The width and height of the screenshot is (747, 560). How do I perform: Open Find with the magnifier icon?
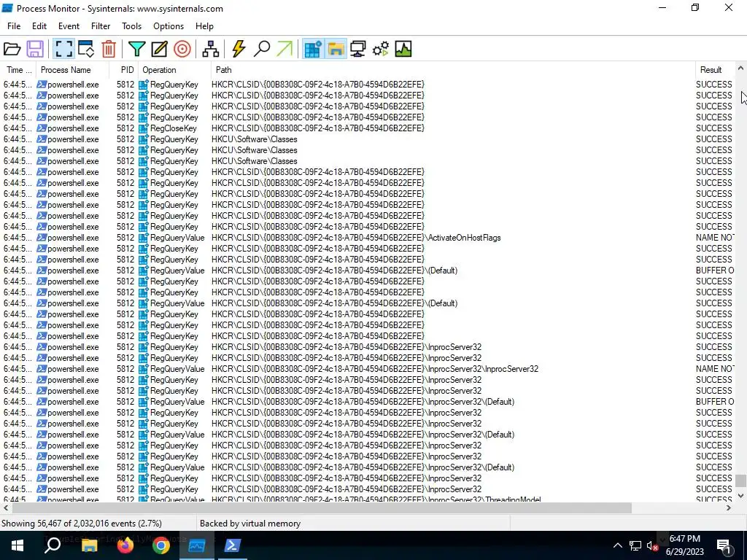(x=262, y=49)
